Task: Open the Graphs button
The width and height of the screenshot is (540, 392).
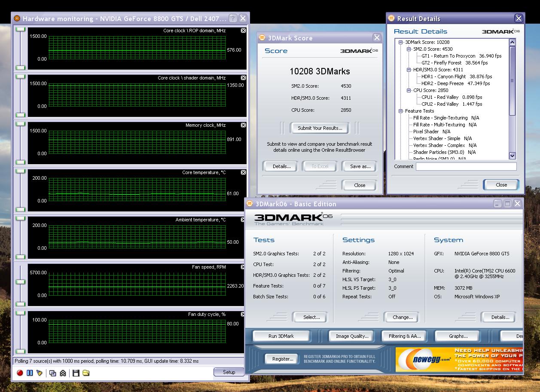Action: click(x=458, y=336)
